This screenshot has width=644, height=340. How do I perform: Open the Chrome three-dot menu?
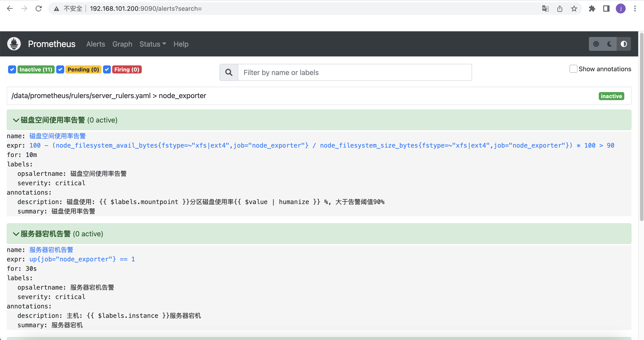pos(635,9)
